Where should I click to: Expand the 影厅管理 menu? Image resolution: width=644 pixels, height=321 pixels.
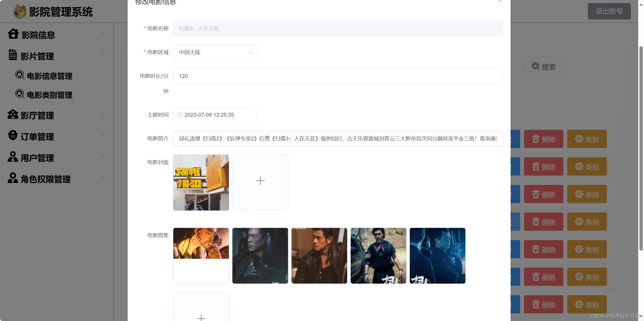(103, 114)
